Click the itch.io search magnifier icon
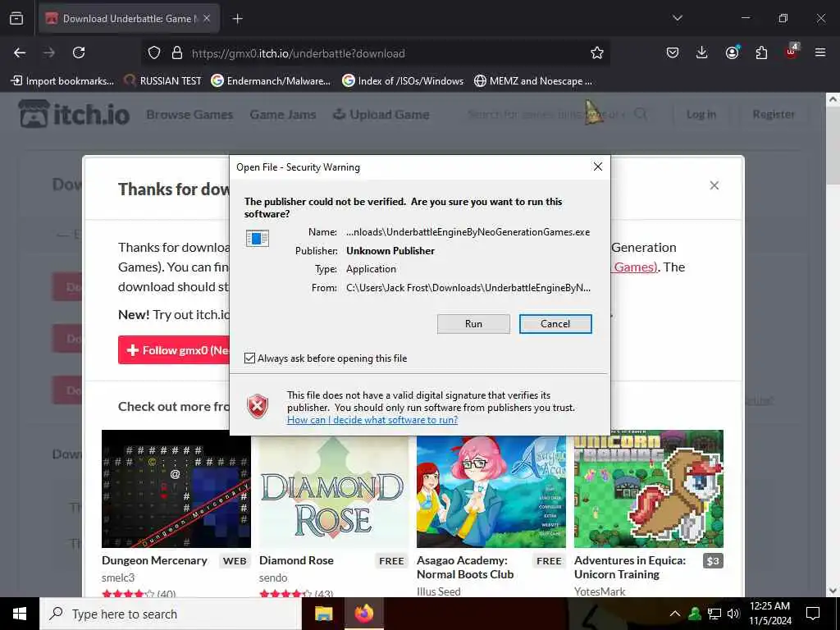The height and width of the screenshot is (630, 840). click(641, 114)
